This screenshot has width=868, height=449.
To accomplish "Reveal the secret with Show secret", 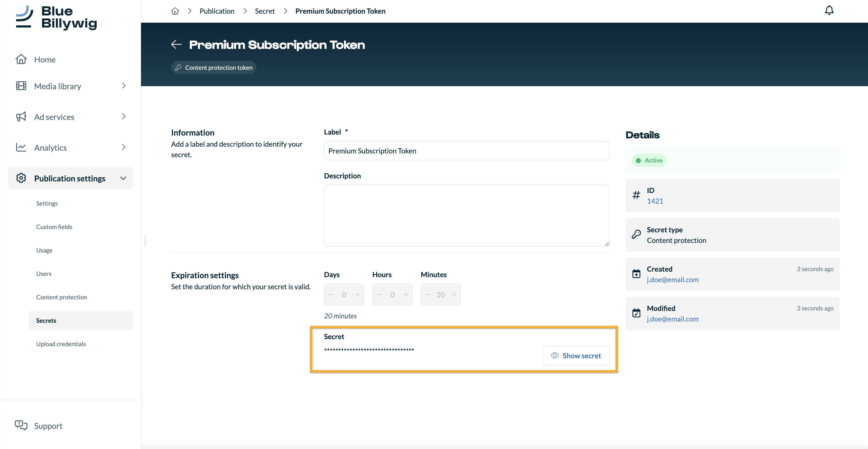I will [575, 356].
